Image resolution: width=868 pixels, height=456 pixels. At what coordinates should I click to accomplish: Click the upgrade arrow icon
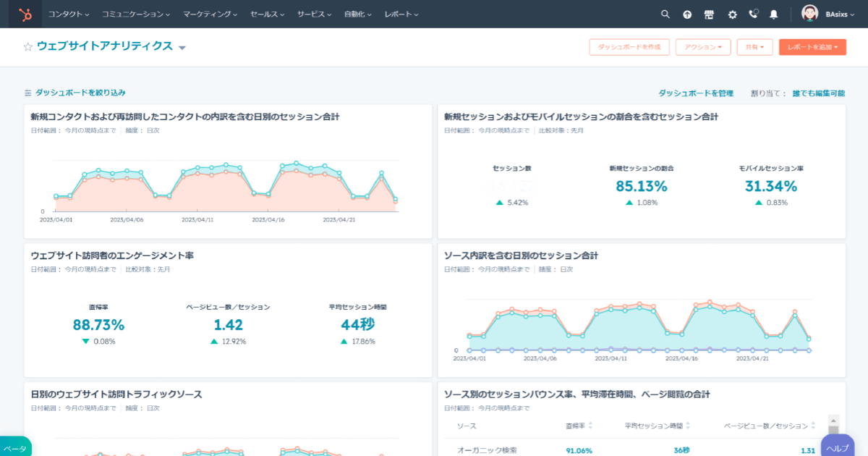point(687,14)
